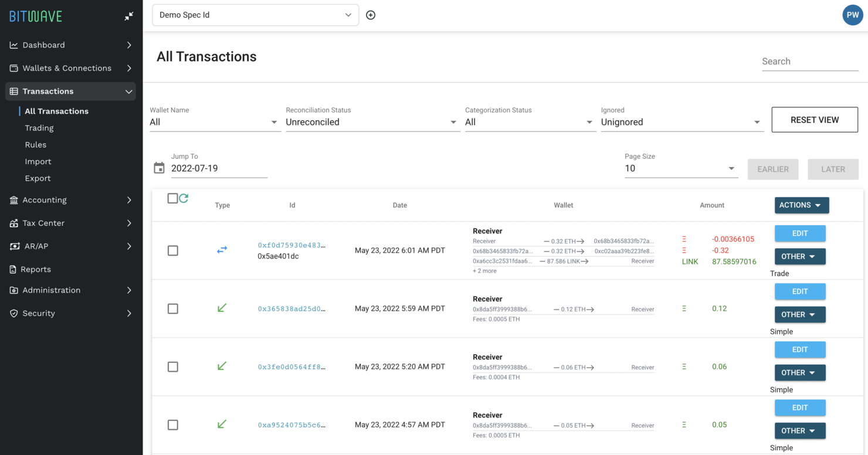Screen dimensions: 868x455
Task: Open transaction link starting with 0x365838ad25d0
Action: coord(291,308)
